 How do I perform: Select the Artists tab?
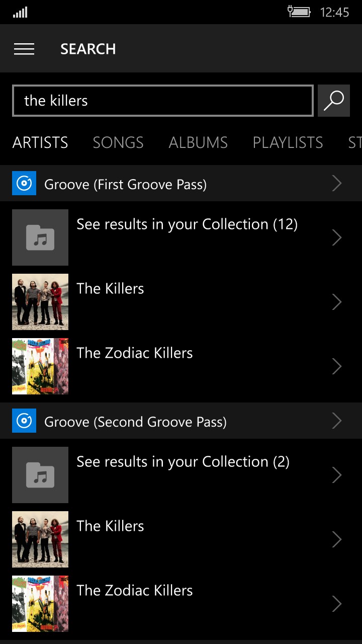click(x=40, y=143)
